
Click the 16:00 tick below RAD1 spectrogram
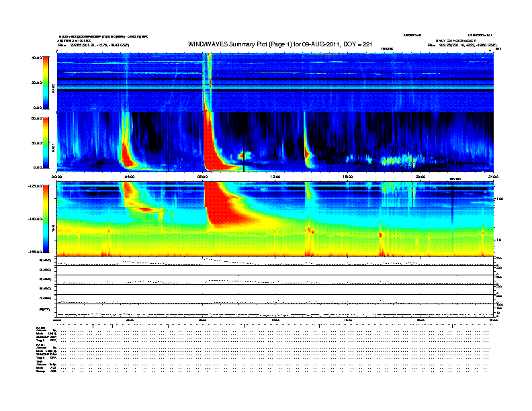coord(348,177)
